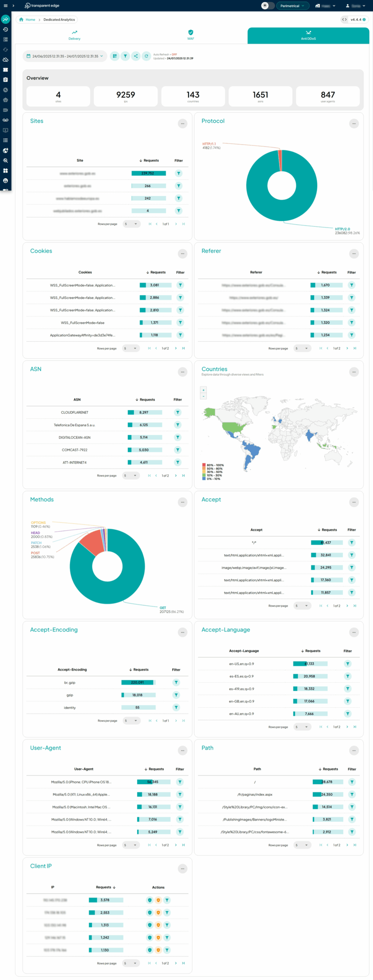Click the dashboard grid icon in the toolbar
Image resolution: width=373 pixels, height=980 pixels.
pos(114,56)
